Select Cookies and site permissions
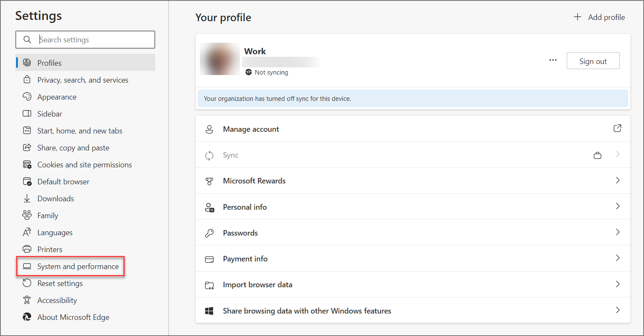The width and height of the screenshot is (644, 336). point(84,165)
